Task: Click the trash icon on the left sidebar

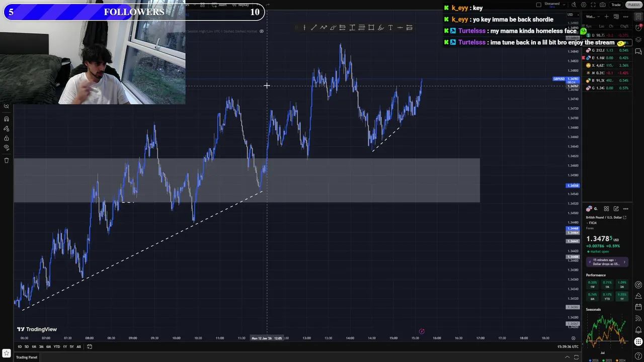Action: point(7,160)
